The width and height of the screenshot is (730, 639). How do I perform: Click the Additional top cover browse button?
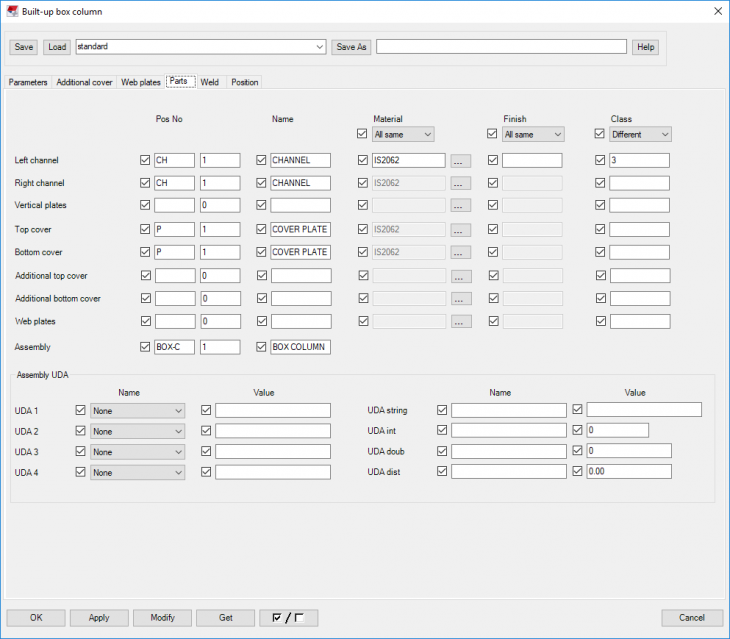click(x=460, y=276)
